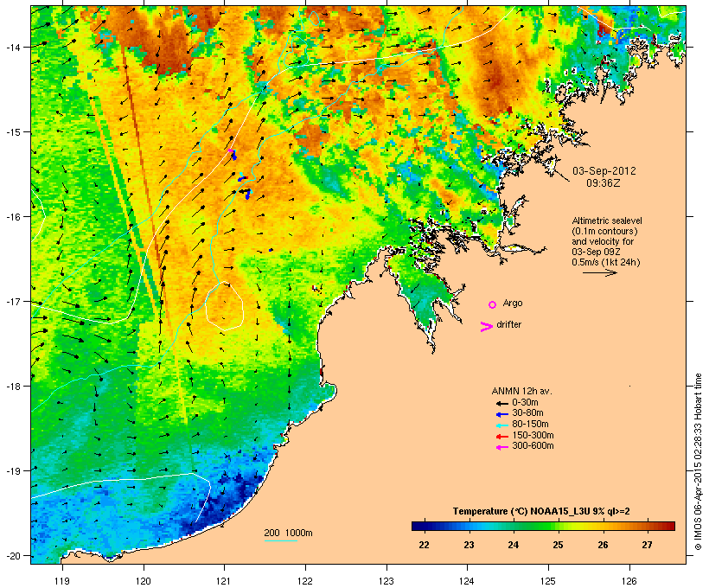The height and width of the screenshot is (588, 709).
Task: Click the black 0-30m arrow in legend
Action: pyautogui.click(x=501, y=403)
